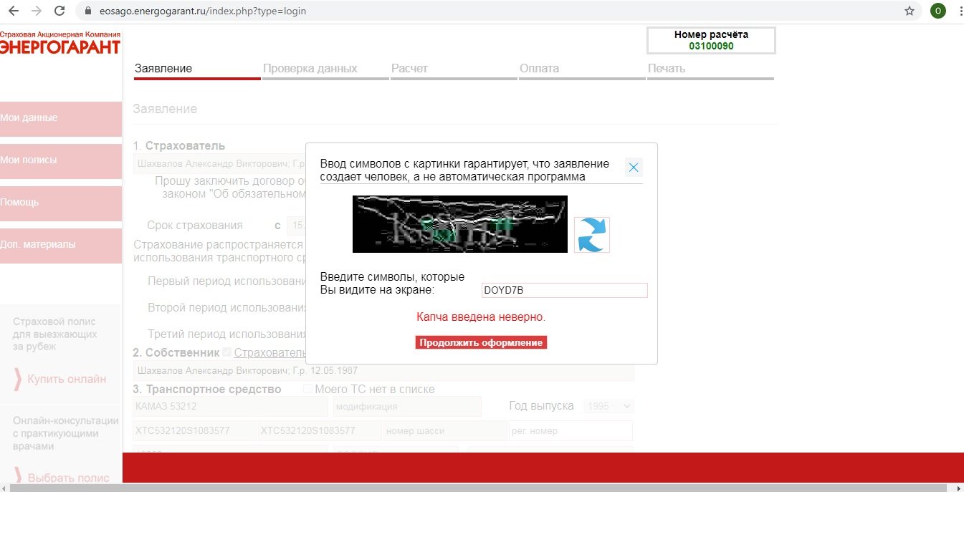This screenshot has width=964, height=560.
Task: Refresh the captcha image
Action: tap(591, 235)
